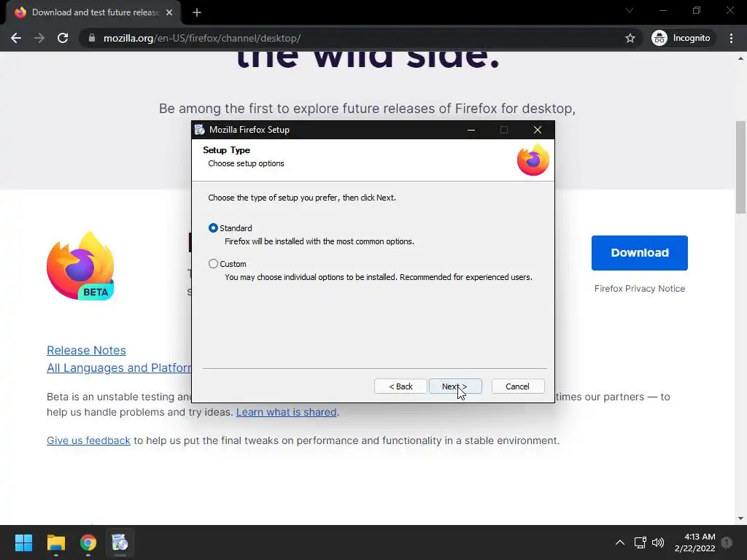Follow the Learn what is shared link
Image resolution: width=747 pixels, height=560 pixels.
click(286, 412)
